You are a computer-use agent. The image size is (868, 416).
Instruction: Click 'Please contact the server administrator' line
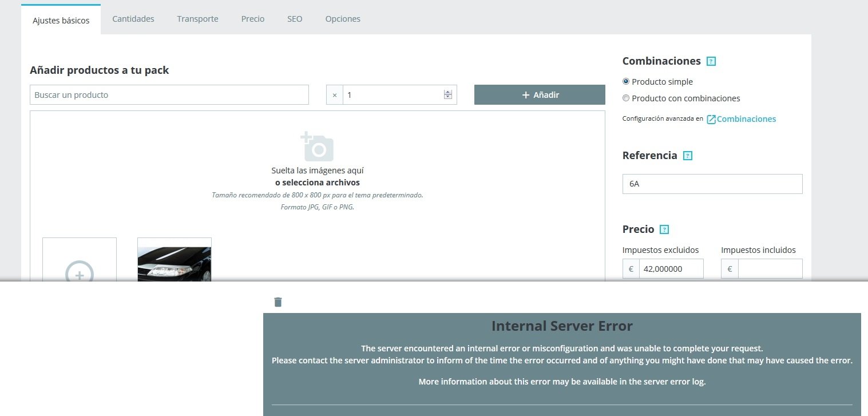(x=562, y=360)
